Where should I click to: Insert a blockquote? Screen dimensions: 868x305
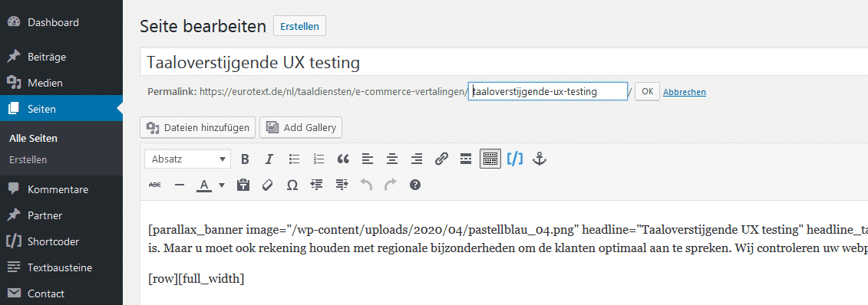343,159
